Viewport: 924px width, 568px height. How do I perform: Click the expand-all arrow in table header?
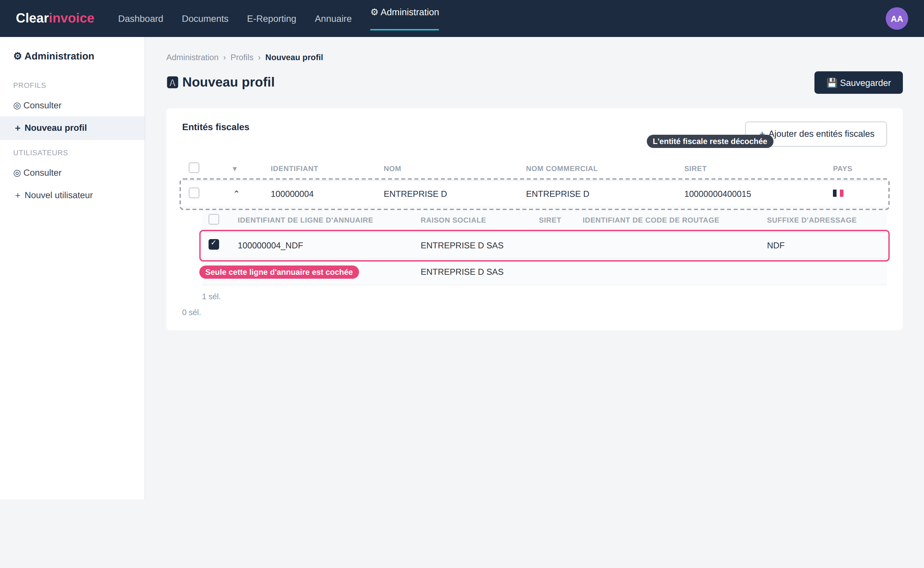pyautogui.click(x=235, y=169)
